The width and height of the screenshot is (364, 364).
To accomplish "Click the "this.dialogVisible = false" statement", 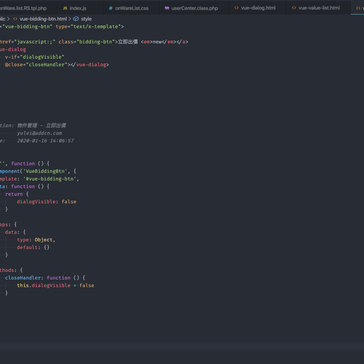I will coord(56,285).
